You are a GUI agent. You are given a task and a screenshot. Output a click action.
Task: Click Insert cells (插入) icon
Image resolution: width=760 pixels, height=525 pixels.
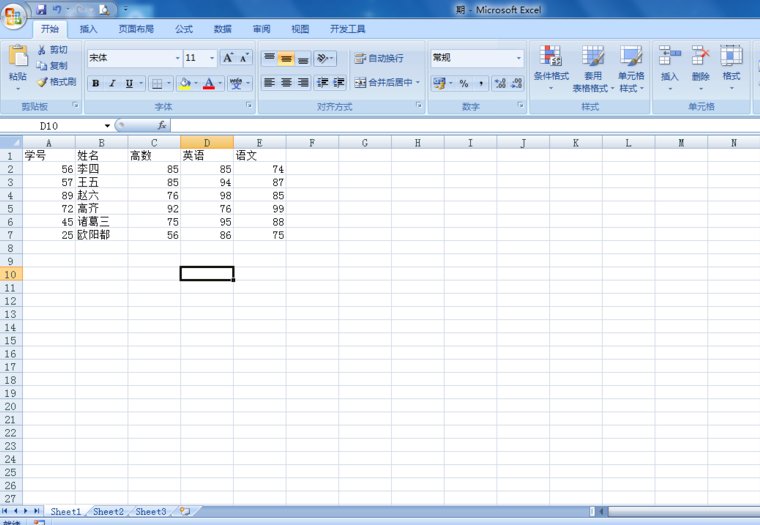[669, 56]
